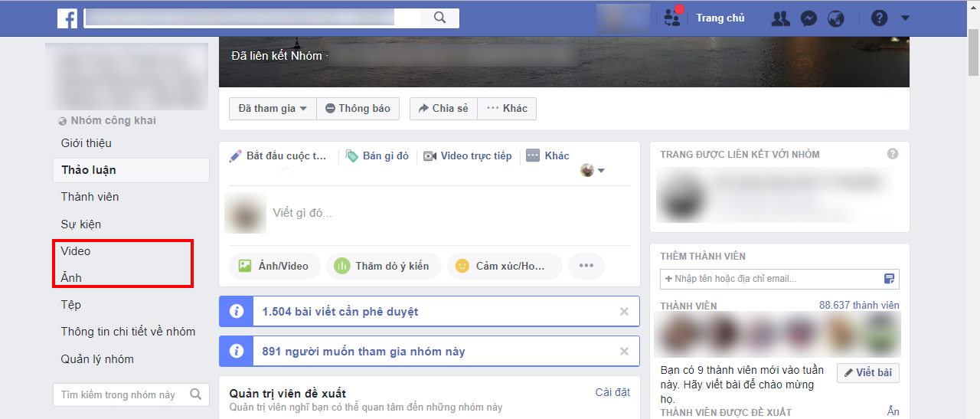Click Ẩn next to suggested members

coord(893,412)
